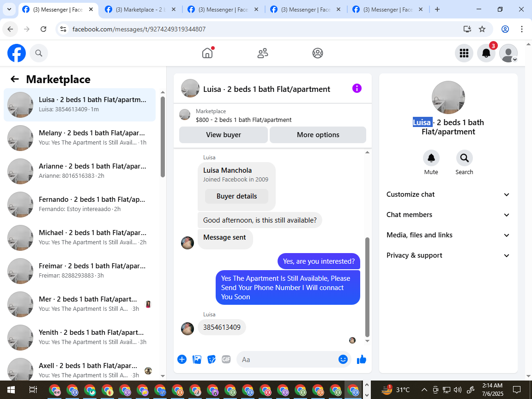Switch to the Marketplace browser tab
Screen dimensions: 532x399
(140, 10)
